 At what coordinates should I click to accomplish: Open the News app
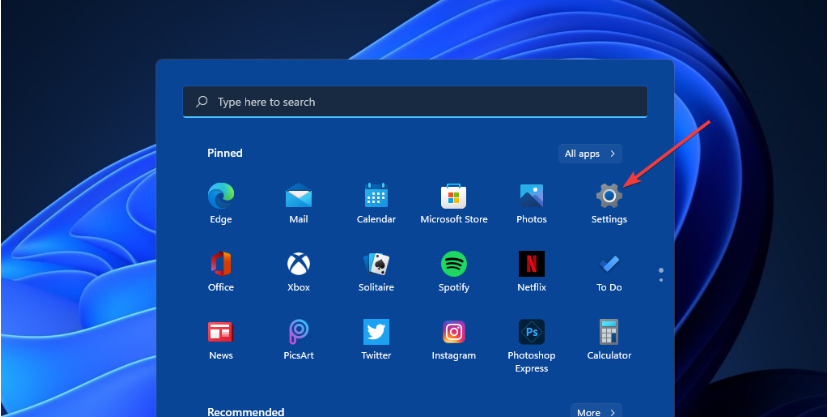(x=221, y=339)
